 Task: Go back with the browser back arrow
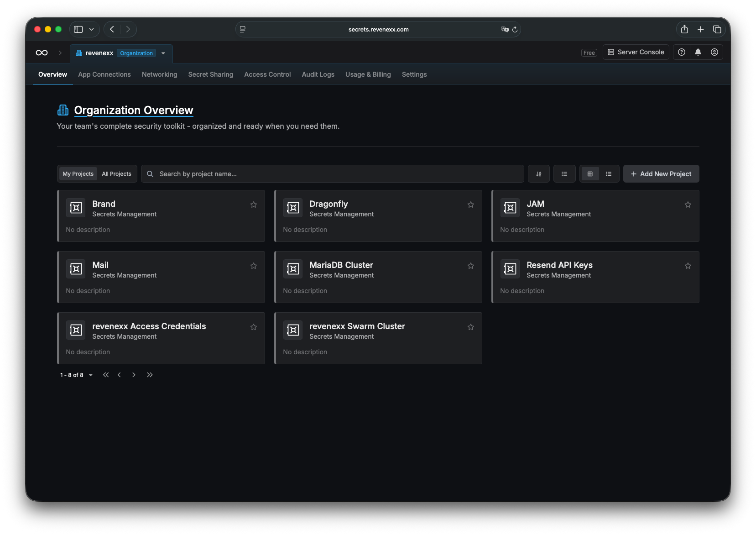pyautogui.click(x=112, y=29)
